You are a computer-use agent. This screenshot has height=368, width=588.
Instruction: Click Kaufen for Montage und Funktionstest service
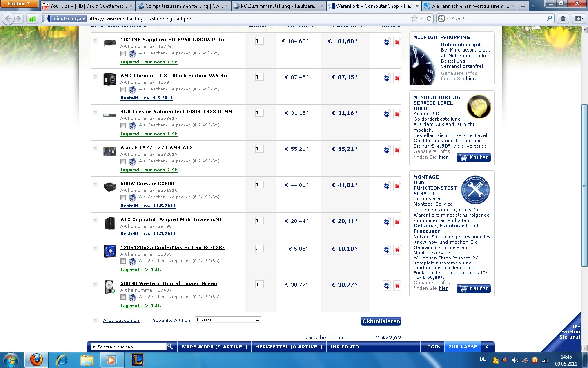pos(474,289)
